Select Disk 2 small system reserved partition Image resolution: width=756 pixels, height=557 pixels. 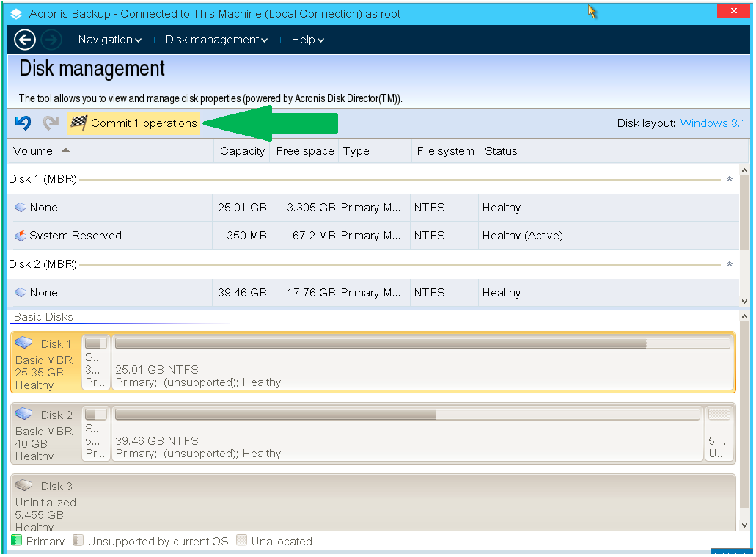[x=96, y=433]
